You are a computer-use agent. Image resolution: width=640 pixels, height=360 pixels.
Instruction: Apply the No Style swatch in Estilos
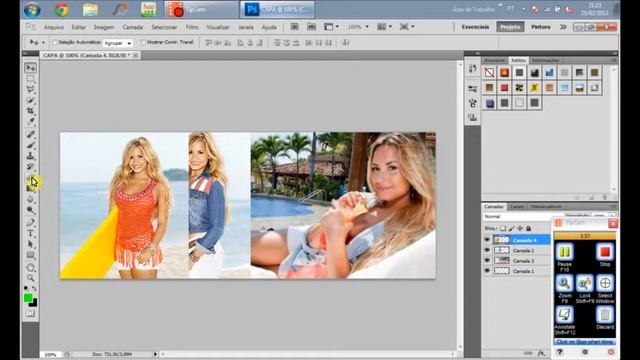(489, 73)
